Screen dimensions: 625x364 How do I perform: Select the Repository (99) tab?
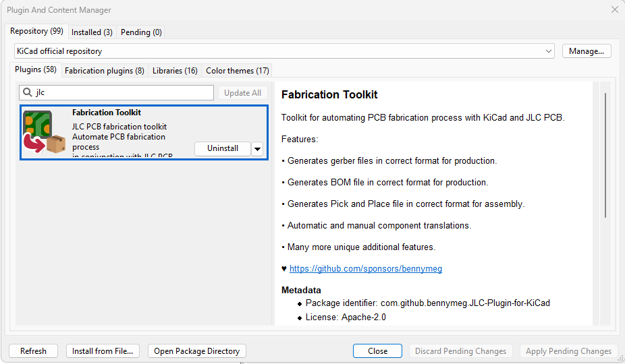tap(36, 31)
